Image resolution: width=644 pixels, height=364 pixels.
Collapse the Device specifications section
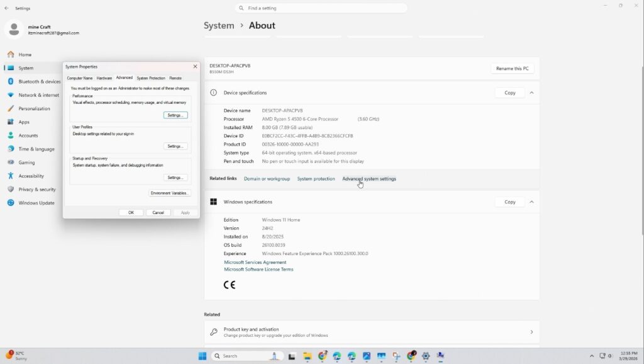pyautogui.click(x=531, y=92)
